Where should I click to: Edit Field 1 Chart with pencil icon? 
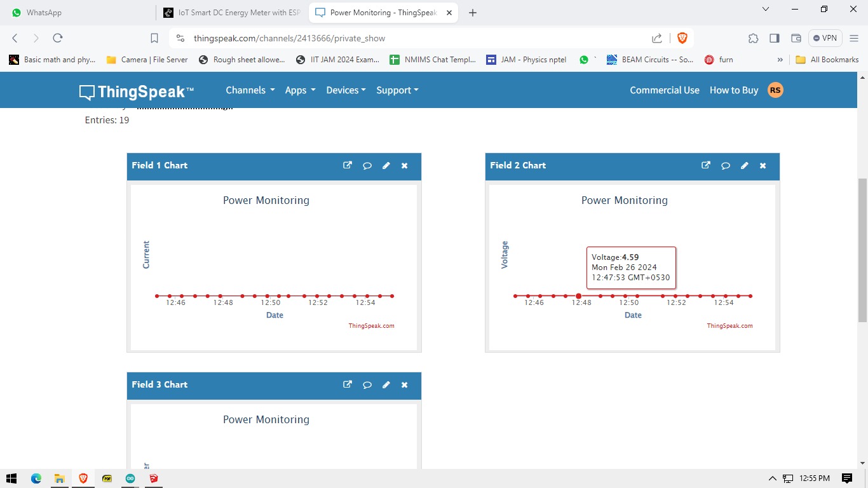tap(386, 165)
